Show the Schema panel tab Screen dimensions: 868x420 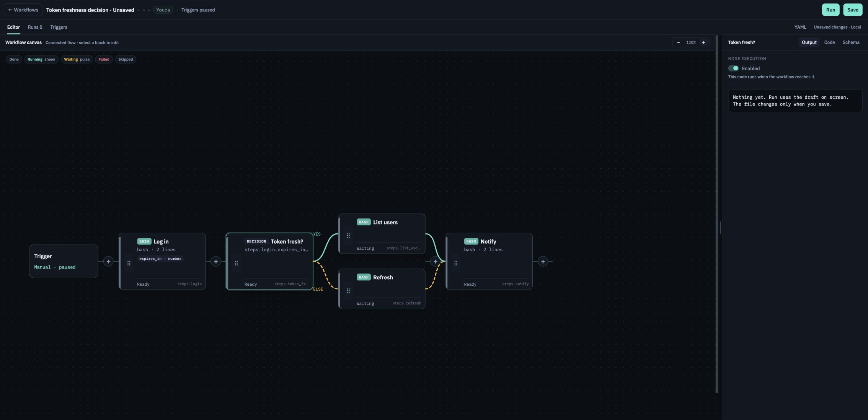(x=851, y=42)
